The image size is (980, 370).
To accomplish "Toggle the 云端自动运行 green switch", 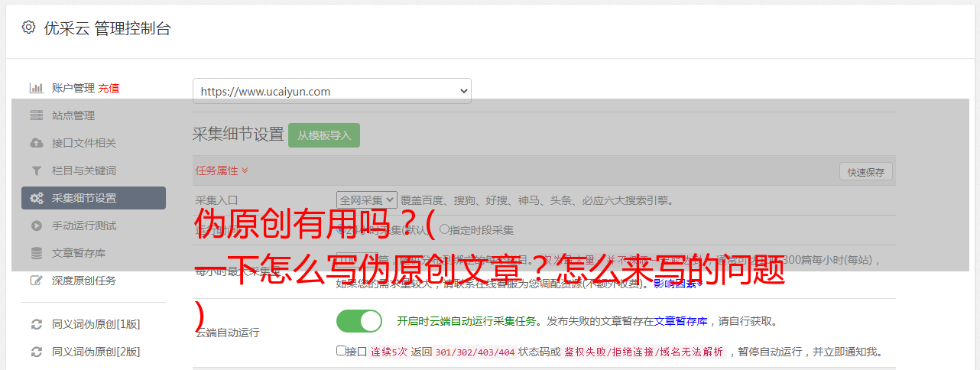I will pyautogui.click(x=359, y=321).
